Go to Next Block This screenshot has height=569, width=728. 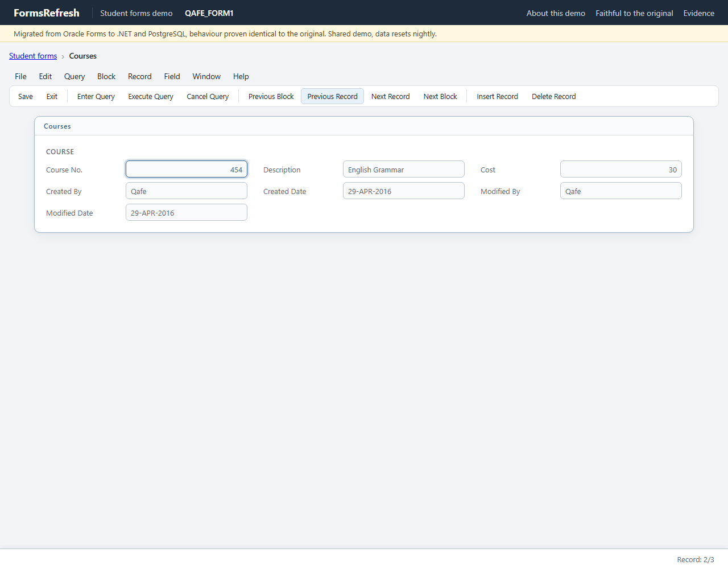pos(440,96)
